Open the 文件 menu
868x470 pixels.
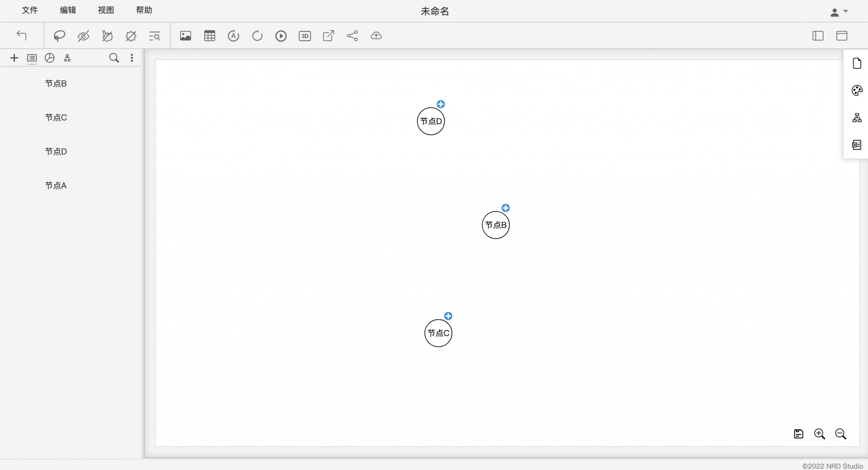[30, 10]
